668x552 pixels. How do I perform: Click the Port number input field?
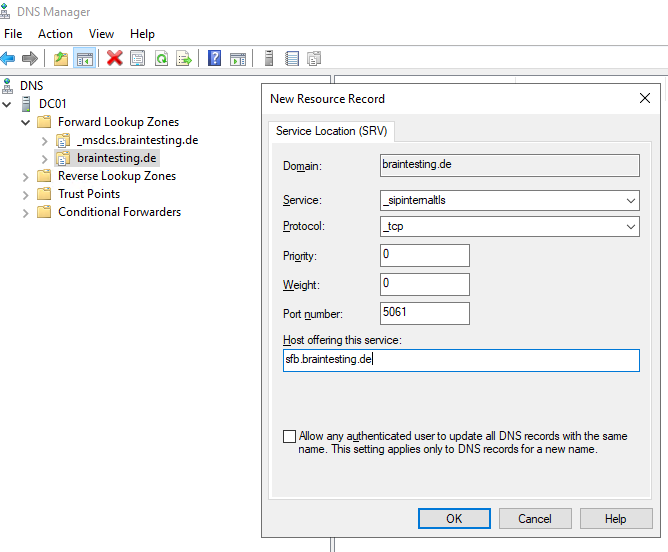(x=425, y=313)
